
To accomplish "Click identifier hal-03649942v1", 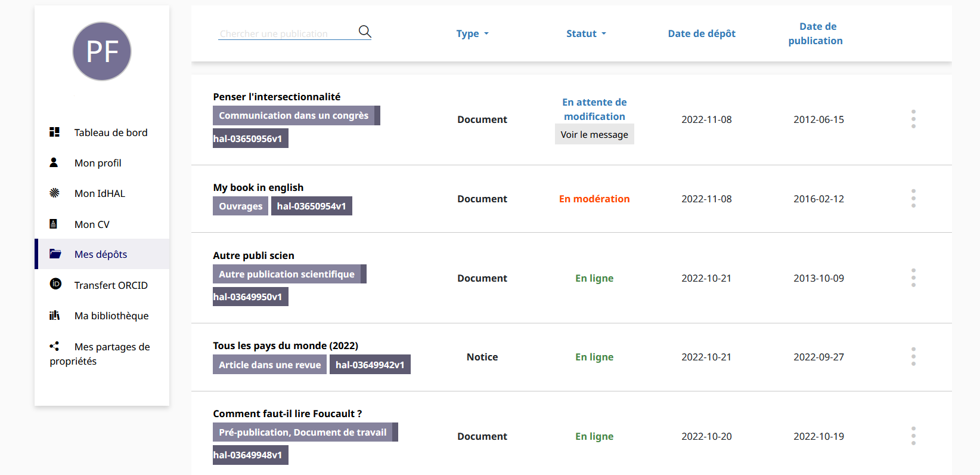I will (x=370, y=365).
